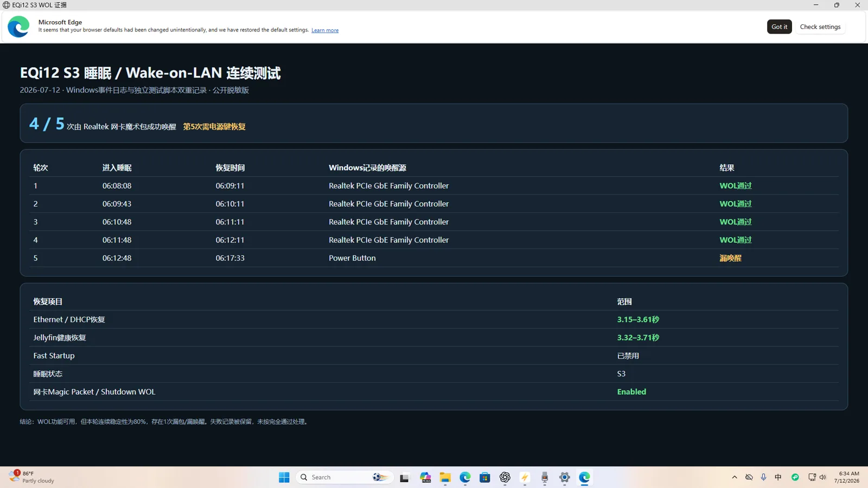The width and height of the screenshot is (868, 488).
Task: Click the Ethernet / DHCP恢复 row label
Action: [69, 319]
